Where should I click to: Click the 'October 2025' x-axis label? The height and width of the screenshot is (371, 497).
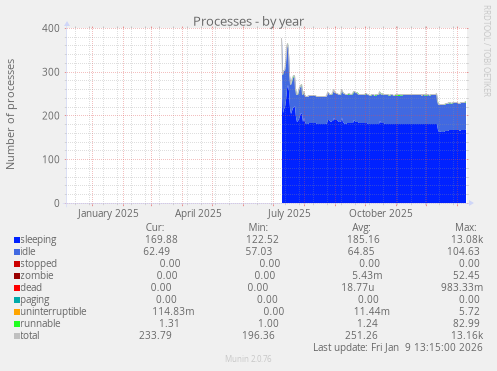(381, 213)
